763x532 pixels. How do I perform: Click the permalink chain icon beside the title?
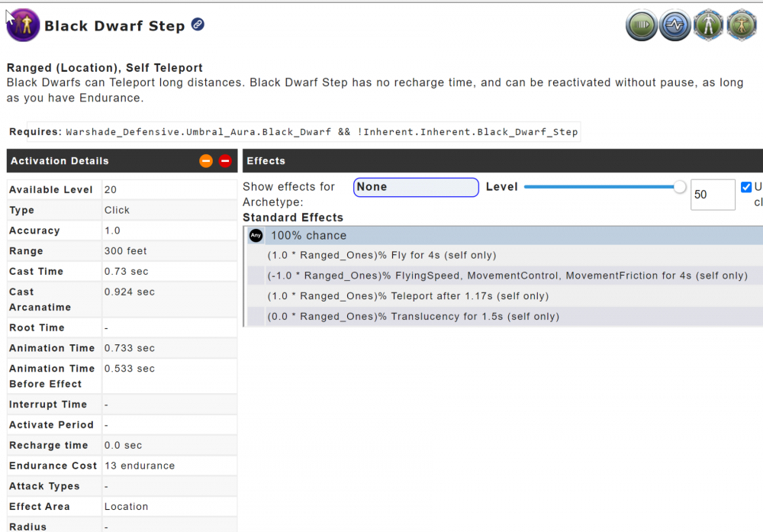point(198,24)
